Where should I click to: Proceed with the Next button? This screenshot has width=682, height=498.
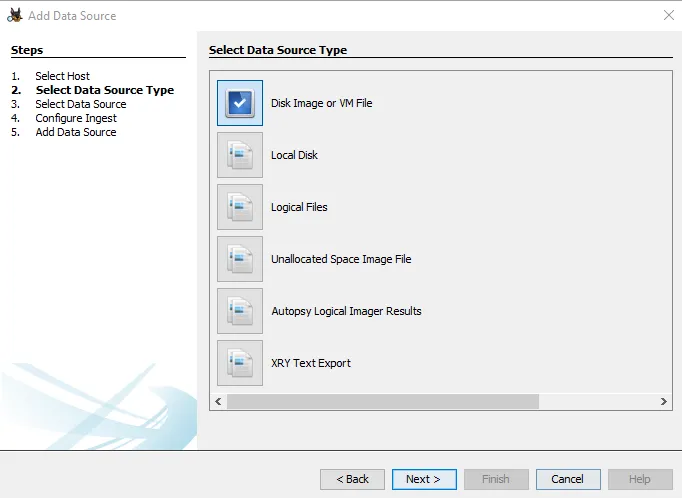point(424,479)
